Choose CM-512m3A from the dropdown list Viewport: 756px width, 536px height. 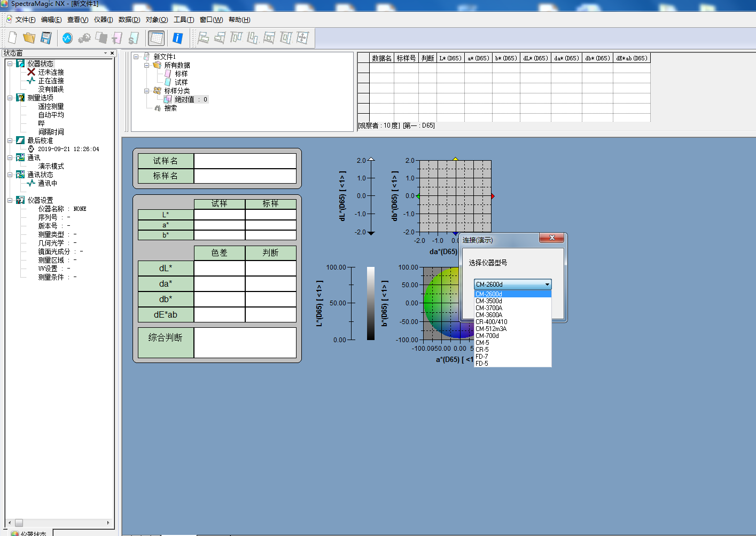(x=512, y=329)
